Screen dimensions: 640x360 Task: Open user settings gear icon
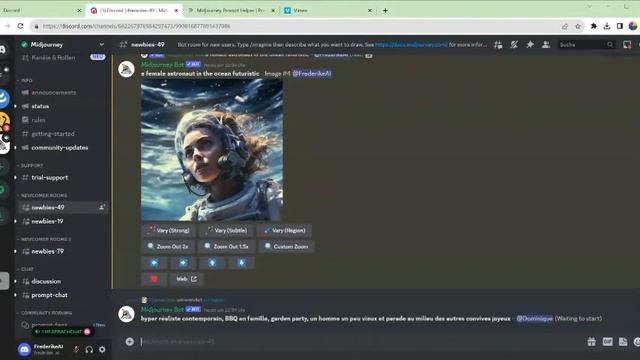click(x=102, y=349)
